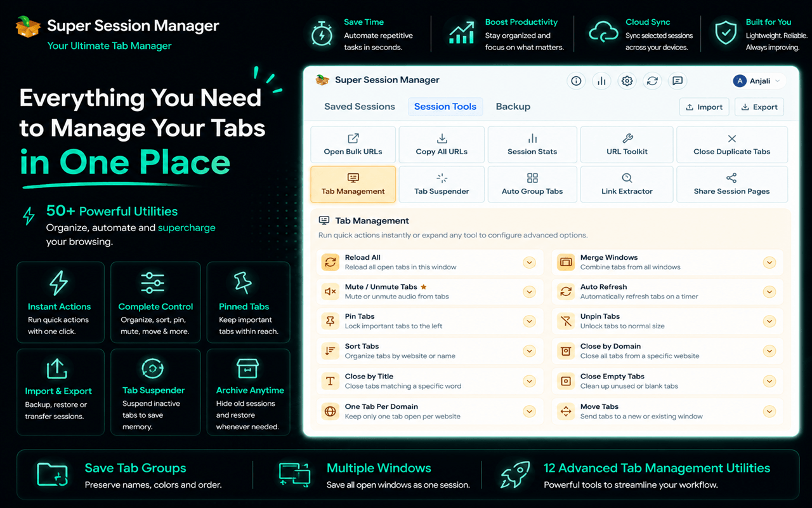Click the Multiple Windows icon
Image resolution: width=812 pixels, height=508 pixels.
tap(294, 474)
